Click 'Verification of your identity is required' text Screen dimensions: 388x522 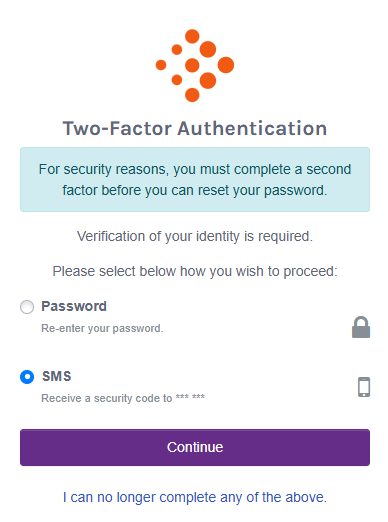[x=195, y=236]
